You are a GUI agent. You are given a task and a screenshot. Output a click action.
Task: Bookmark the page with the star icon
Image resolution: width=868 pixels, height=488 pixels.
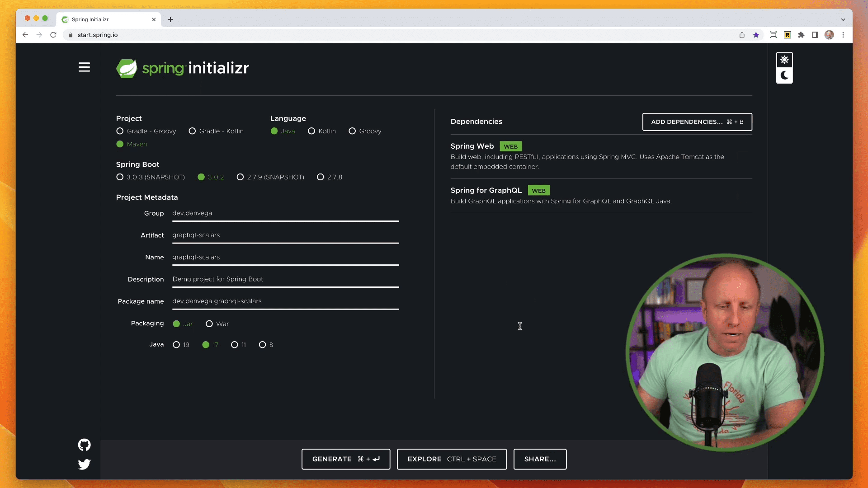click(x=756, y=34)
